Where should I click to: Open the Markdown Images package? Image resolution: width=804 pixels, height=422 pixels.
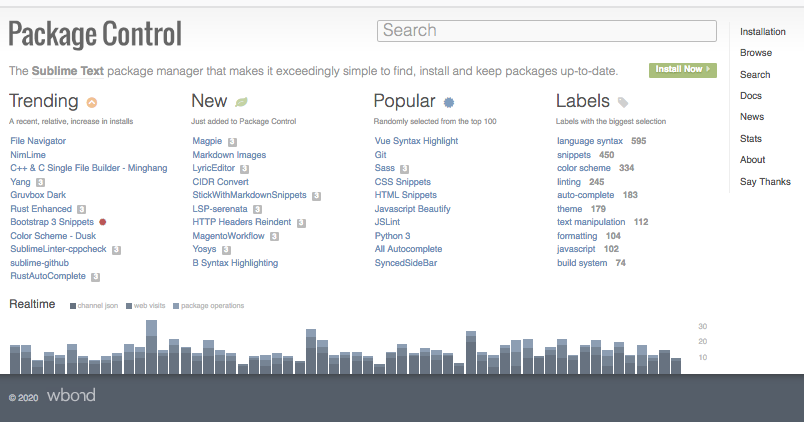point(229,155)
